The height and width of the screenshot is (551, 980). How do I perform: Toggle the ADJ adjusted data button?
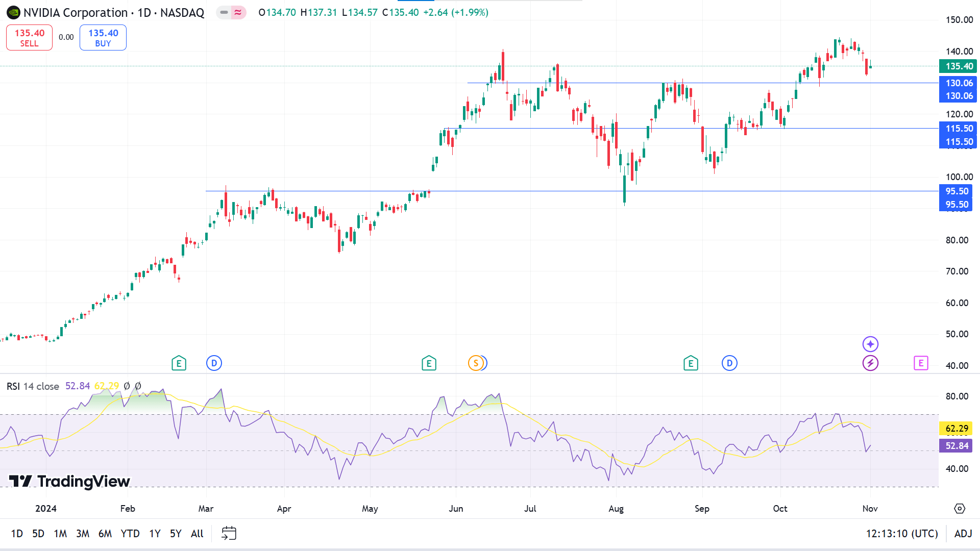[963, 533]
